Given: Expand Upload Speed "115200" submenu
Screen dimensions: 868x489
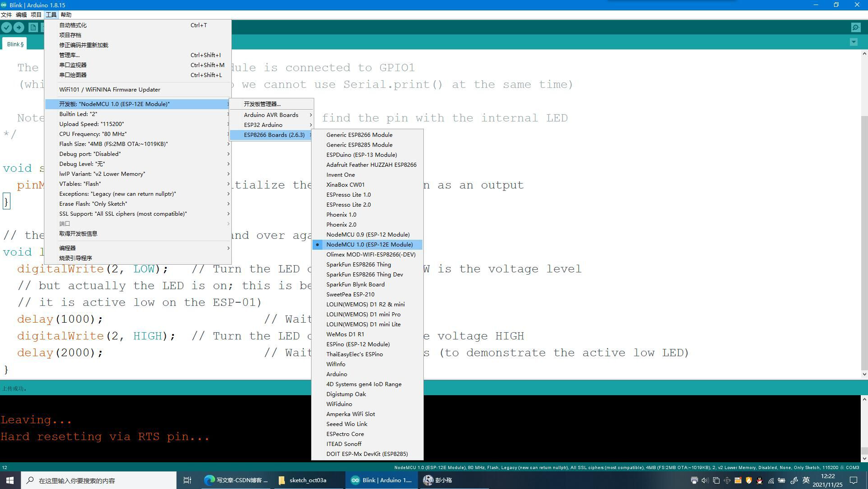Looking at the screenshot, I should click(138, 124).
